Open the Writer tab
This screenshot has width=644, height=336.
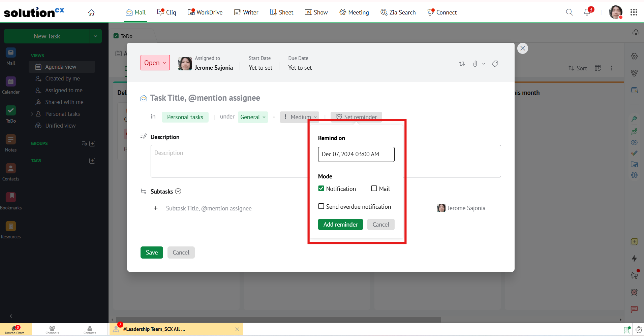click(246, 12)
